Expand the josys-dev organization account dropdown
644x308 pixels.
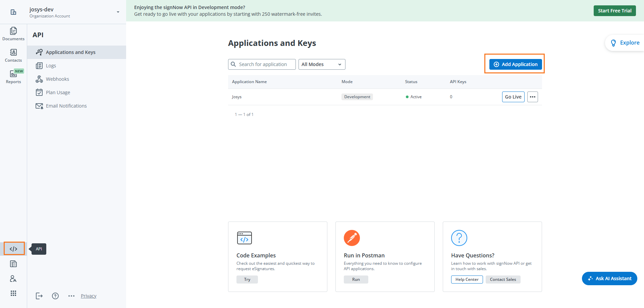coord(118,12)
